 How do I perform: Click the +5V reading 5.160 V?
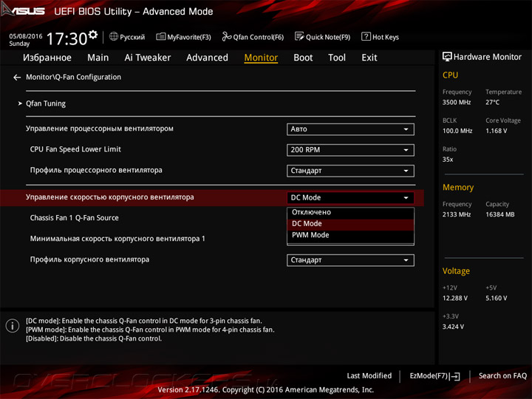pyautogui.click(x=496, y=299)
